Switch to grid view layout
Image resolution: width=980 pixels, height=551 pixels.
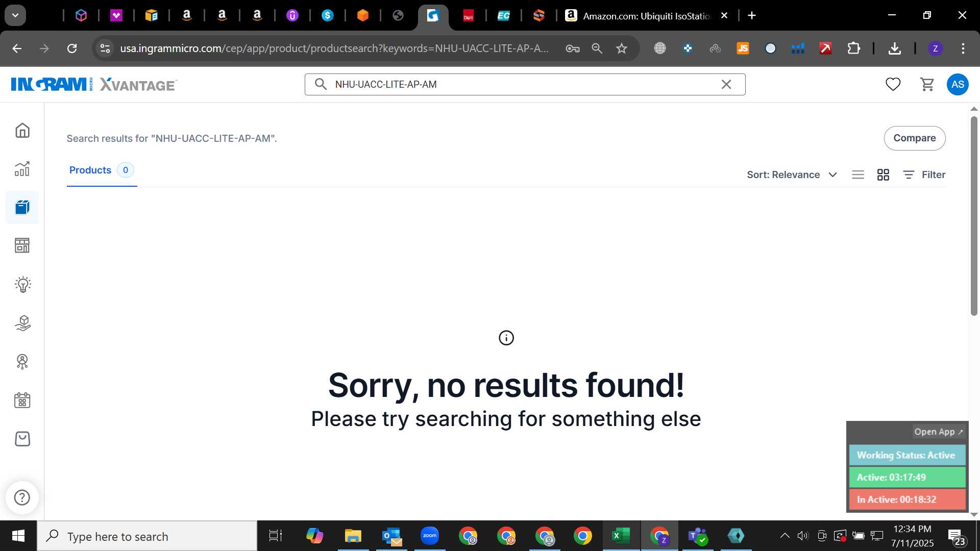coord(883,174)
